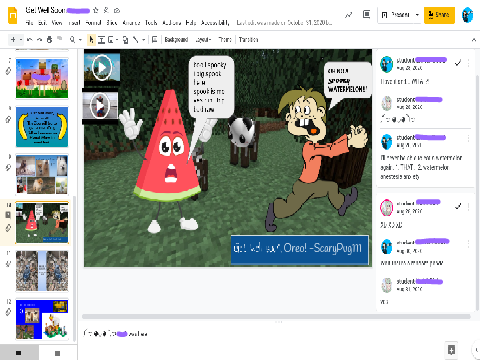
Task: Choose the Select arrow cursor tool
Action: [91, 40]
